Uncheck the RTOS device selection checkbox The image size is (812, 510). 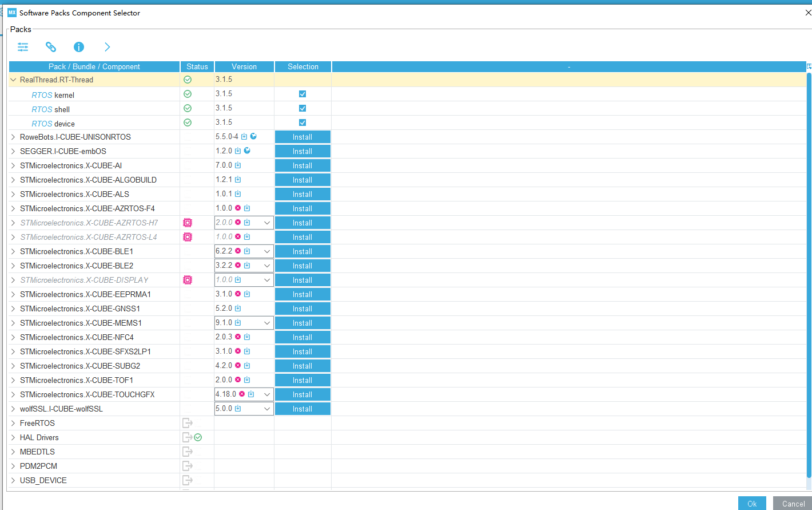point(302,122)
